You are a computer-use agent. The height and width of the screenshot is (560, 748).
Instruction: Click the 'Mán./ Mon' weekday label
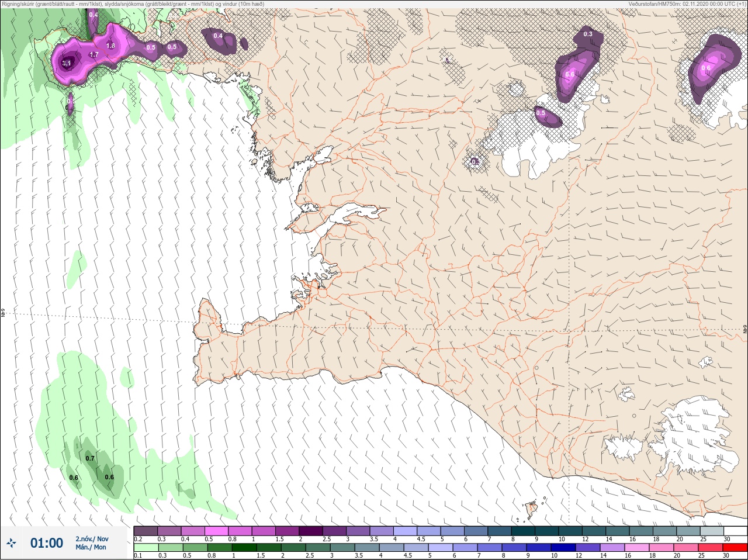pos(91,547)
